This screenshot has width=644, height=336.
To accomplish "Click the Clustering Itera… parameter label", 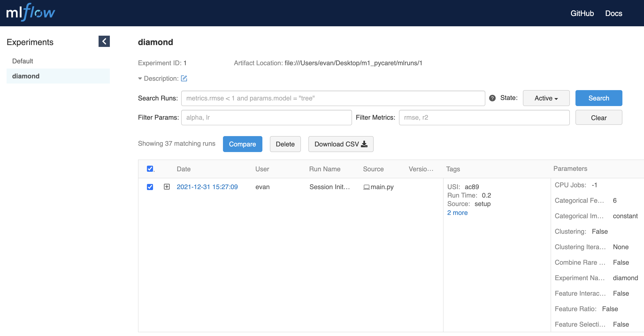I will tap(580, 247).
